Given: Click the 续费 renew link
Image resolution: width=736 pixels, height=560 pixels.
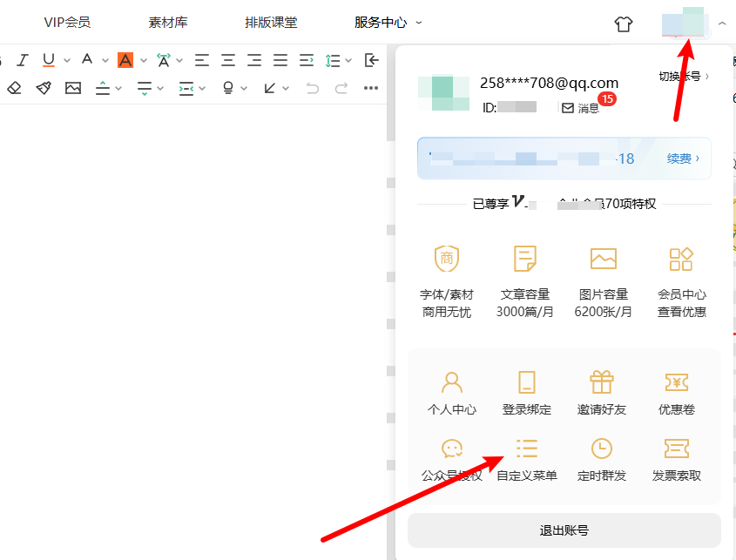Looking at the screenshot, I should tap(683, 159).
